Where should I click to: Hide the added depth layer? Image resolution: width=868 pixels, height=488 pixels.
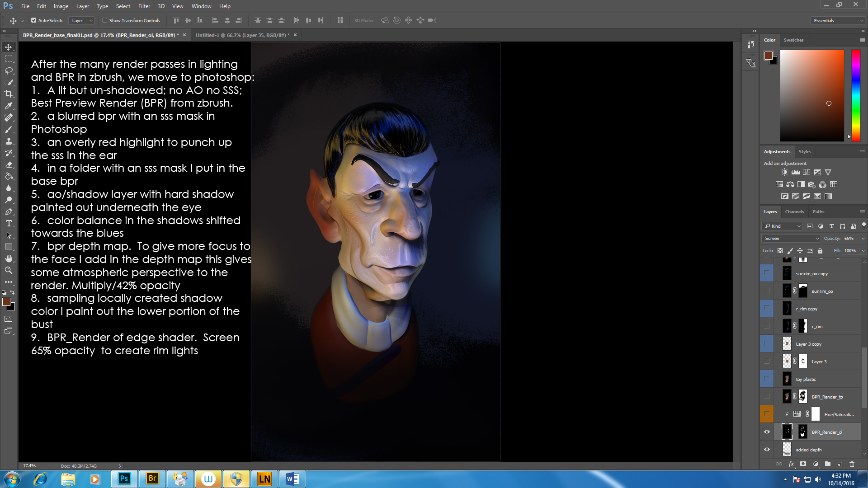(x=767, y=450)
